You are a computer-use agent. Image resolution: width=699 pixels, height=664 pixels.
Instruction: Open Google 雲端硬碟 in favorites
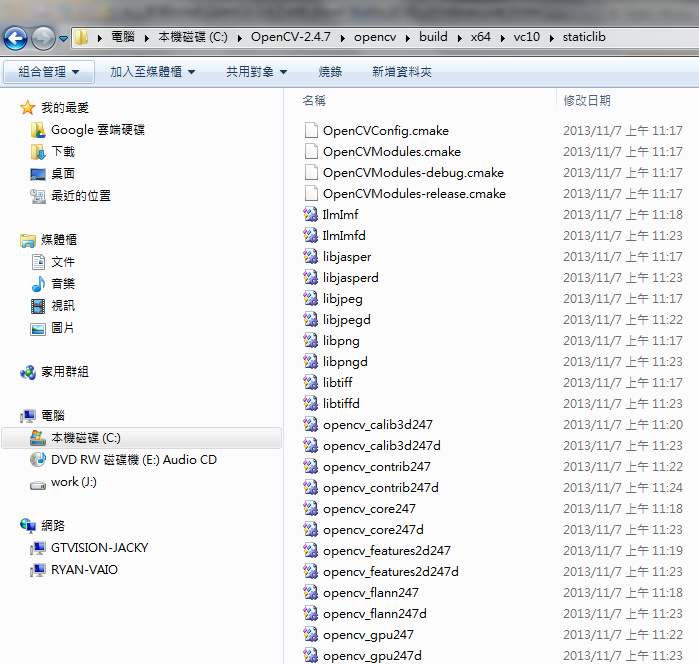point(98,130)
